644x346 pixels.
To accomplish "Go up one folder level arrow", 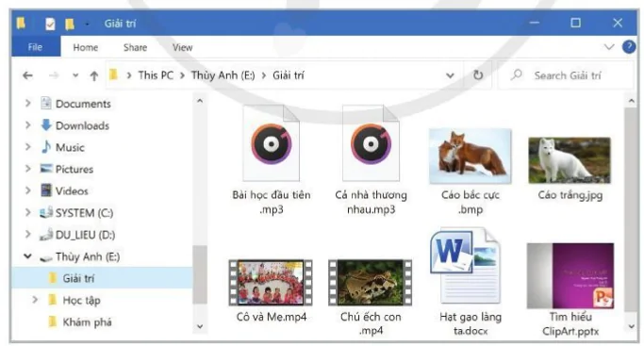I will (94, 76).
